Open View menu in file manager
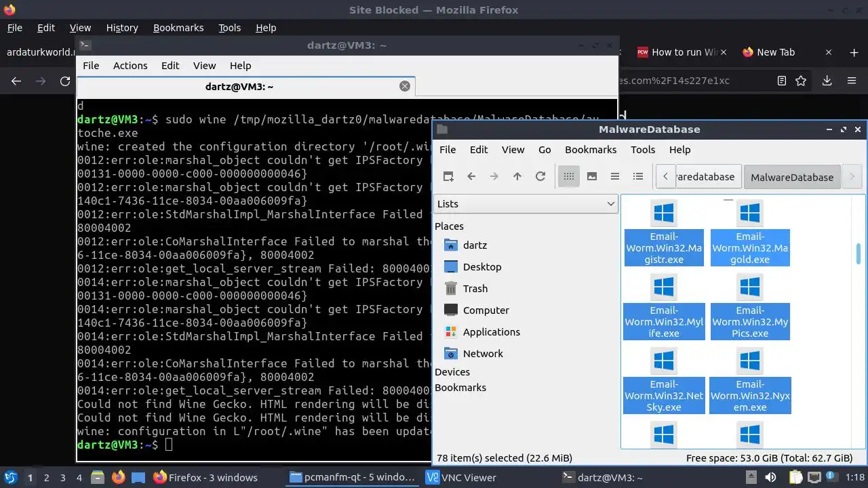 point(513,149)
